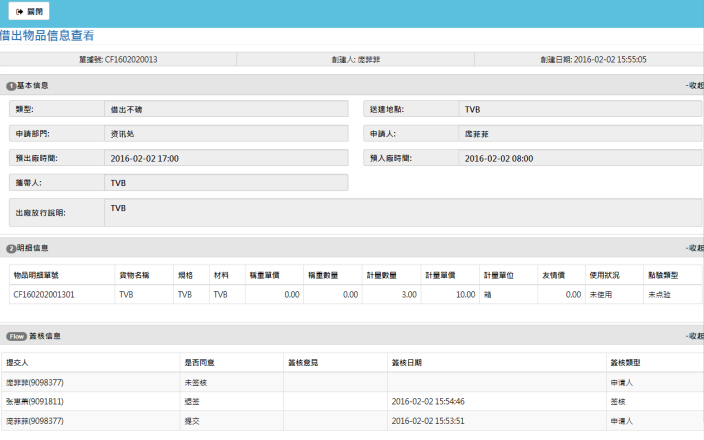Viewport: 704px width, 440px height.
Task: Collapse the 明細信息 section
Action: tap(693, 248)
